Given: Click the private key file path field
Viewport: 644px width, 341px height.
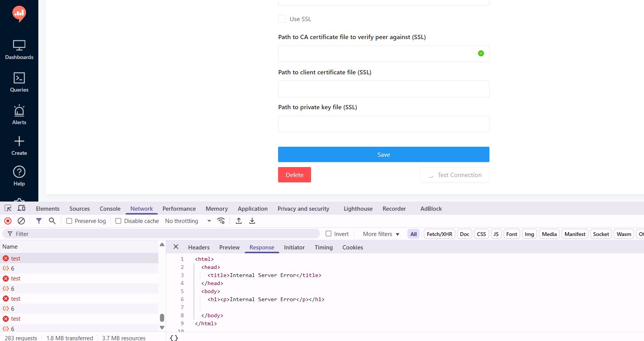Looking at the screenshot, I should [384, 124].
